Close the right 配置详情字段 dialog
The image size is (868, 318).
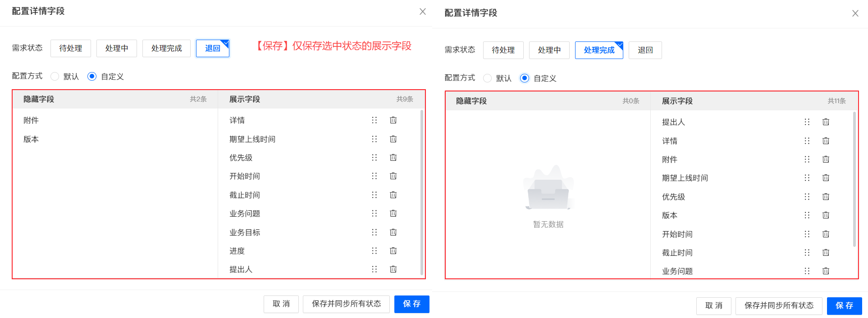[855, 14]
